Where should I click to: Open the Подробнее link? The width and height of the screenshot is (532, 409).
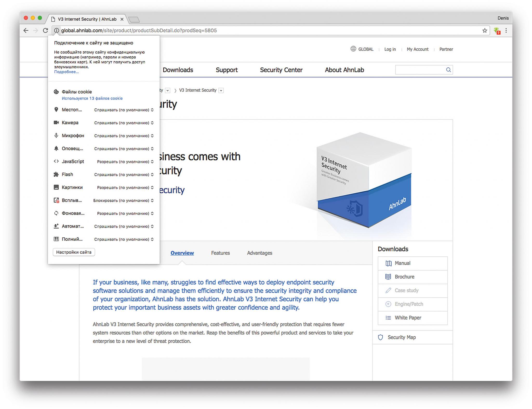[x=66, y=72]
